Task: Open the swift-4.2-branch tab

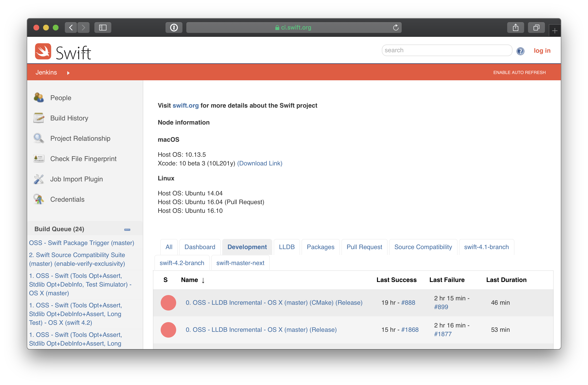Action: [182, 263]
